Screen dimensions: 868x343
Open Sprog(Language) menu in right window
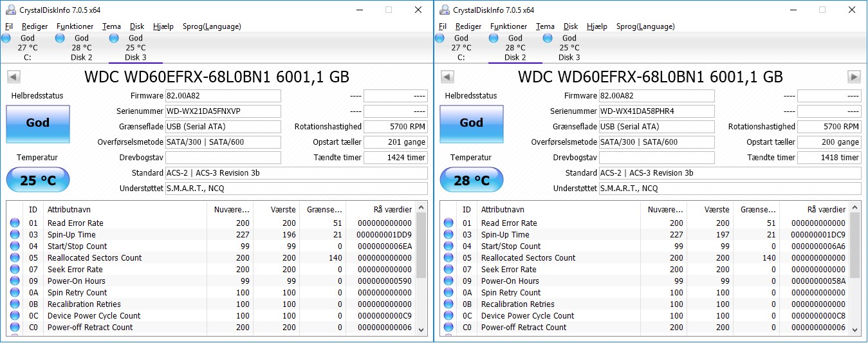tap(645, 26)
